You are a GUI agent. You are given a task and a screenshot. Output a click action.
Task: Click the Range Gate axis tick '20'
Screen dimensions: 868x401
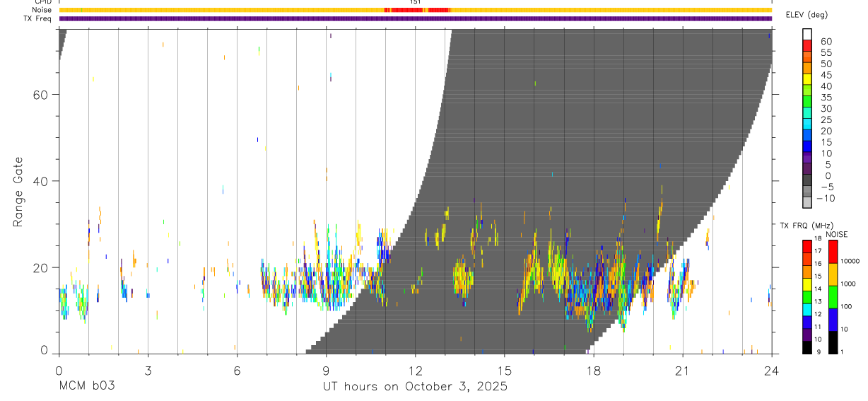click(40, 267)
